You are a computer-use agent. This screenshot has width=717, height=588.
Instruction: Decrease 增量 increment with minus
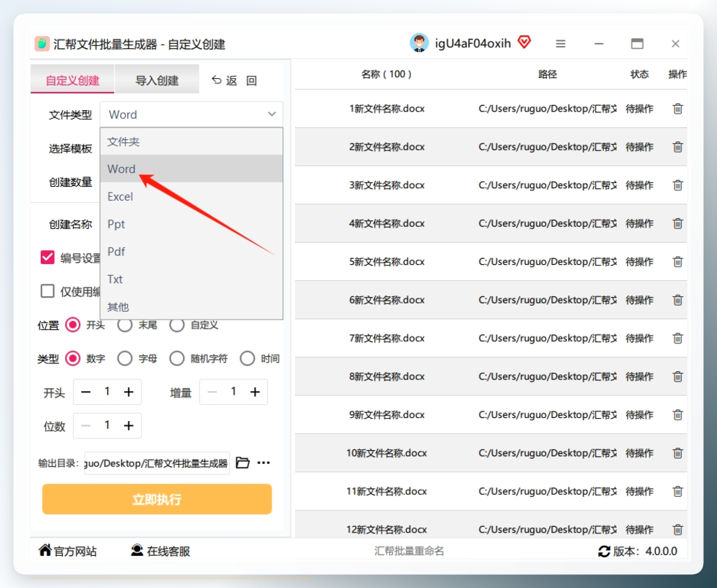pos(212,392)
